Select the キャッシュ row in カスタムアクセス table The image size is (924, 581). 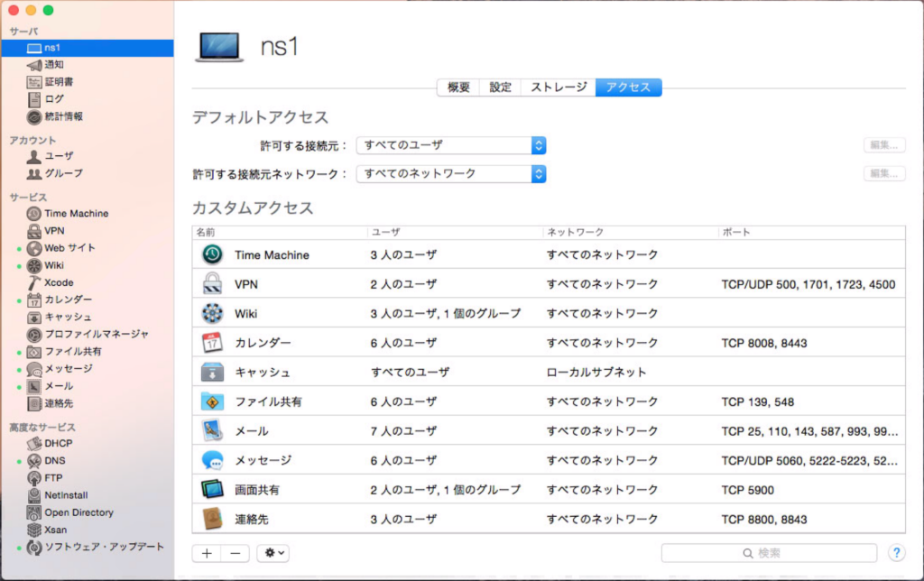[549, 373]
